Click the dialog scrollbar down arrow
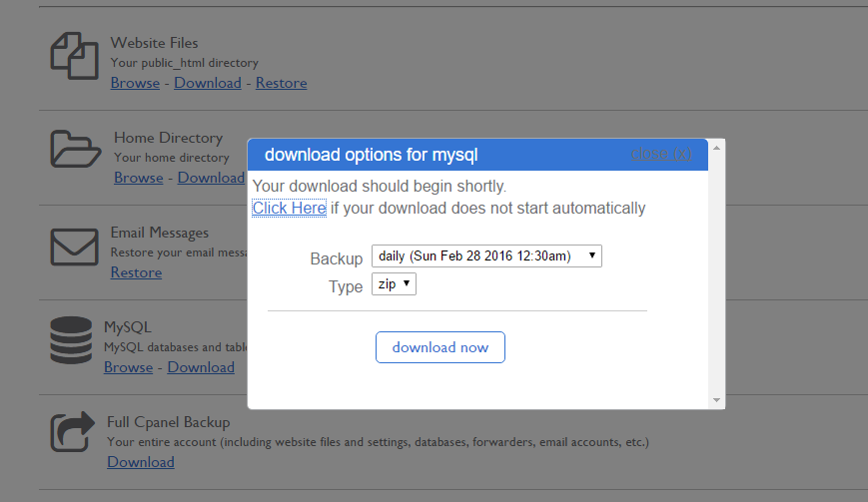This screenshot has height=502, width=868. pos(715,400)
